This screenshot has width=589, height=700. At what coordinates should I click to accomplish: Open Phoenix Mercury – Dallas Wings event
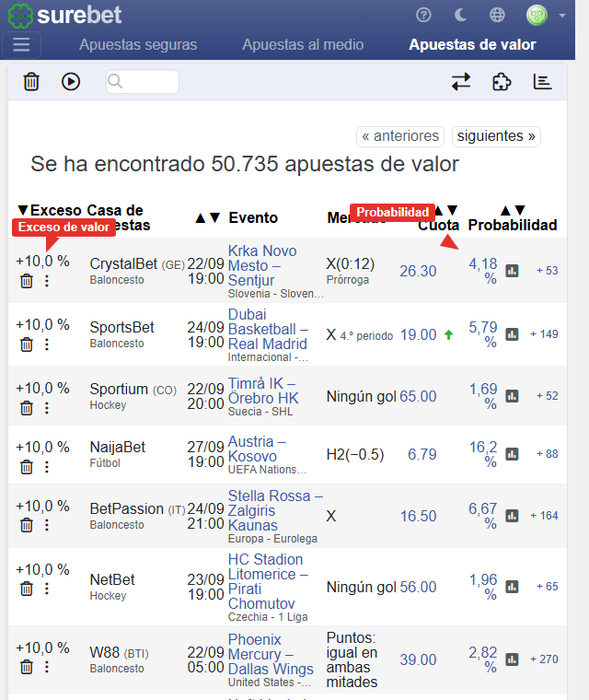[271, 654]
